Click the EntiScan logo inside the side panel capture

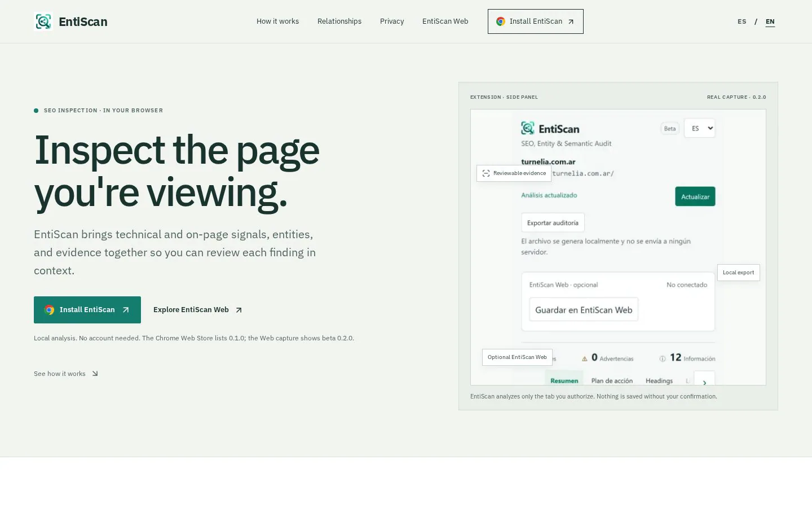pos(527,128)
